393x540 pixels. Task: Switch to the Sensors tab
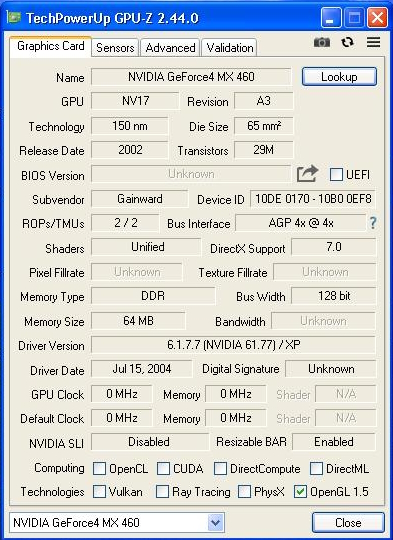click(115, 48)
